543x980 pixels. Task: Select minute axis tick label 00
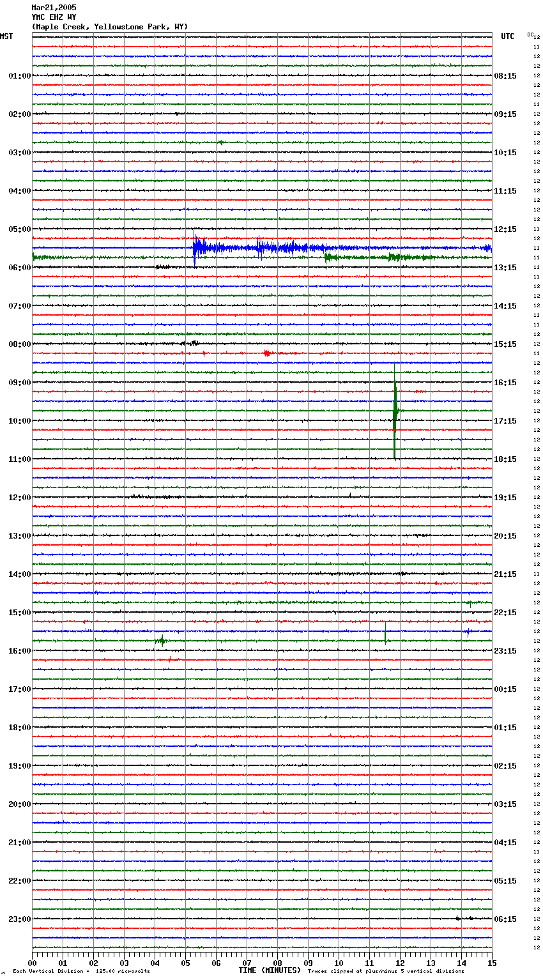(32, 963)
